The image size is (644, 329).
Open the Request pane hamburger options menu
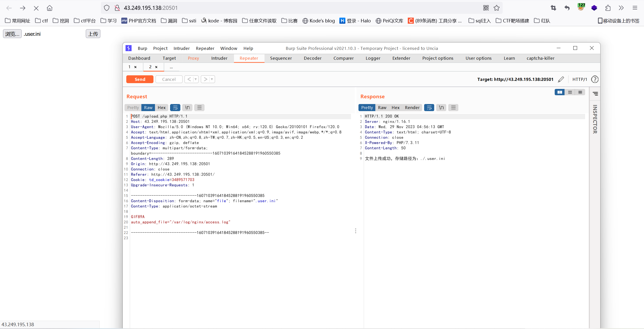tap(199, 108)
